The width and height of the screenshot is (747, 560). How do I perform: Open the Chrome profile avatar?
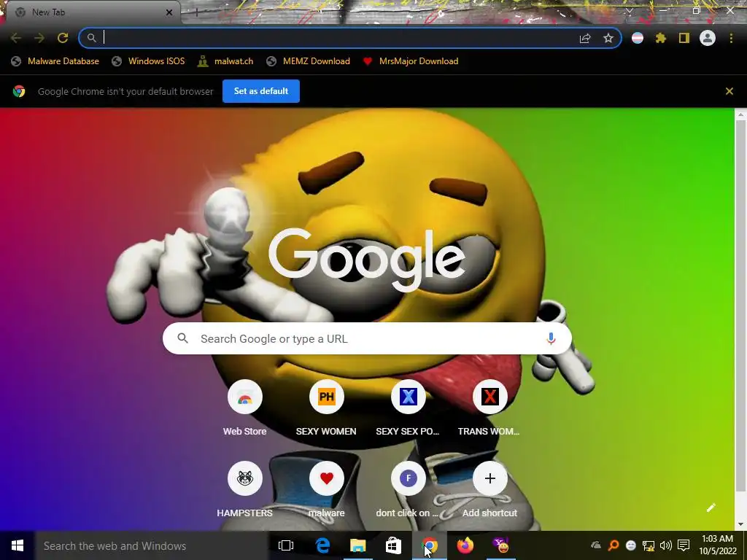point(708,38)
